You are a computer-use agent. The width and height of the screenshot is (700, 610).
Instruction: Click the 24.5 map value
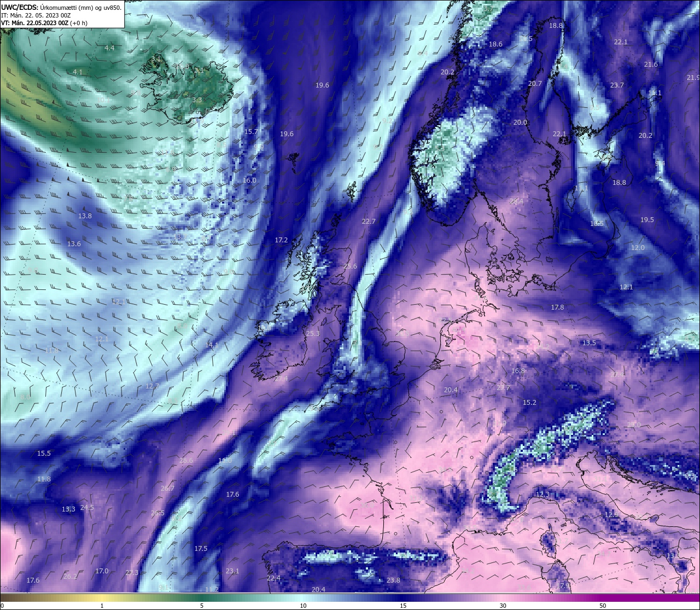point(87,508)
